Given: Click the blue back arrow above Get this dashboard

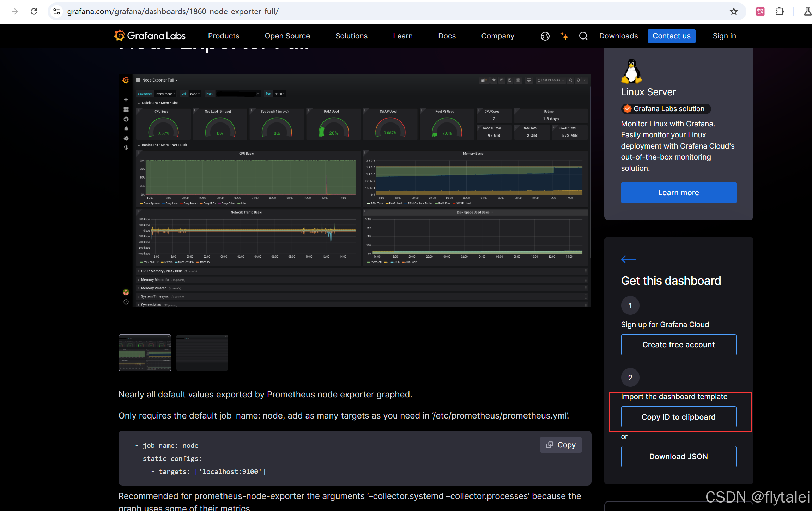Looking at the screenshot, I should point(628,259).
